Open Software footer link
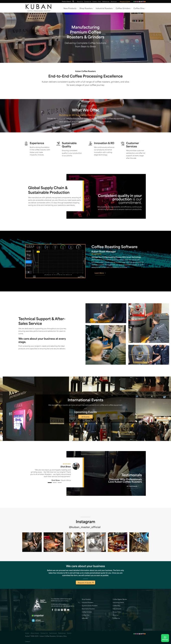This screenshot has width=171, height=644. coord(85,618)
